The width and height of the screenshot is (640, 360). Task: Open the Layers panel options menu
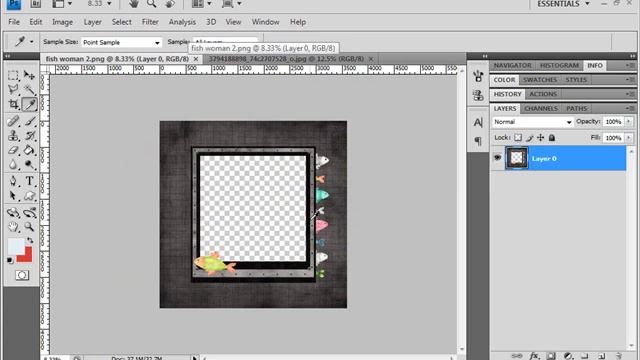point(631,109)
